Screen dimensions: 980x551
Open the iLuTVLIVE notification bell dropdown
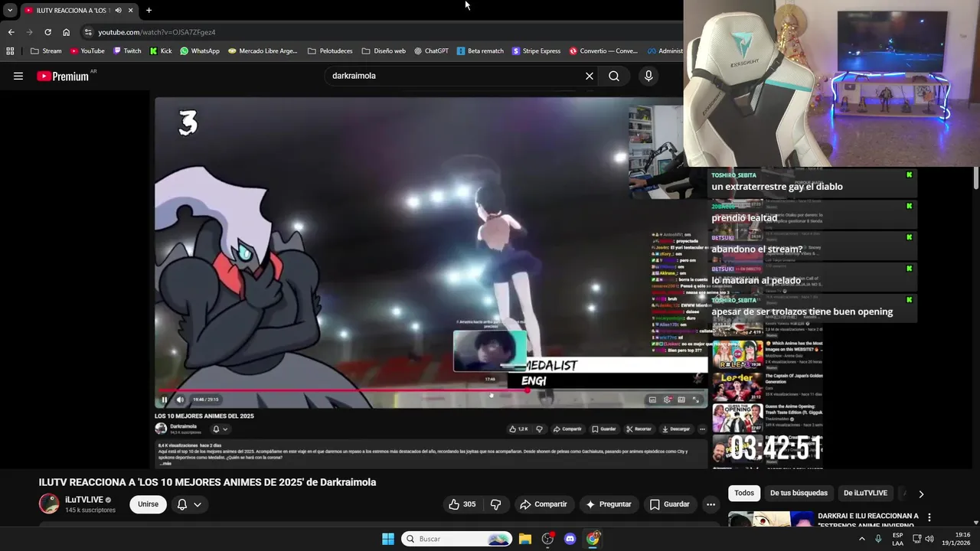click(x=189, y=504)
